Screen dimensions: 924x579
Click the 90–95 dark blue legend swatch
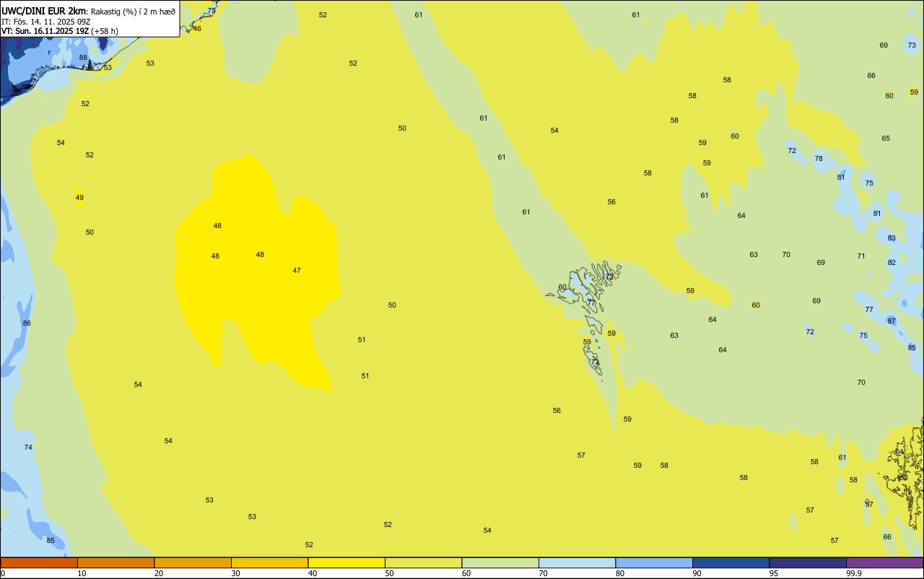tap(731, 562)
